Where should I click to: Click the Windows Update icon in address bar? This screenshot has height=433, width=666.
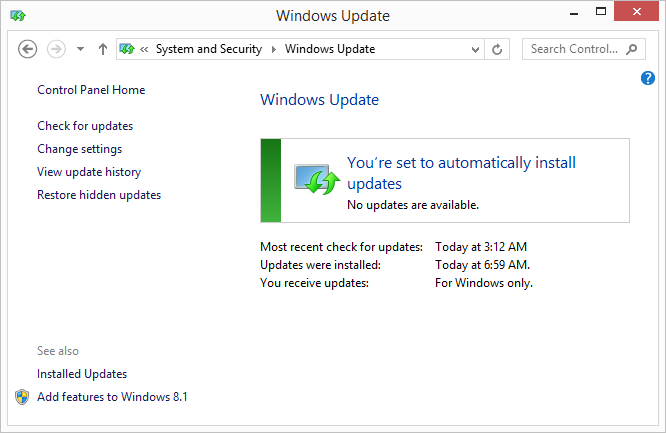pyautogui.click(x=127, y=49)
